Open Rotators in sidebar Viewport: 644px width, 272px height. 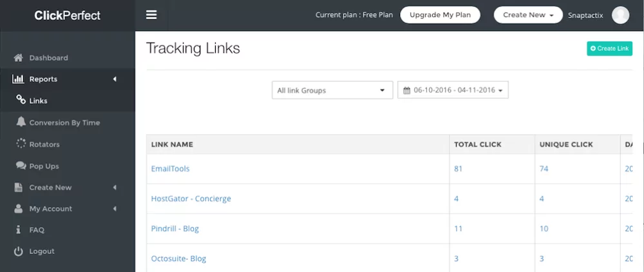pos(44,144)
